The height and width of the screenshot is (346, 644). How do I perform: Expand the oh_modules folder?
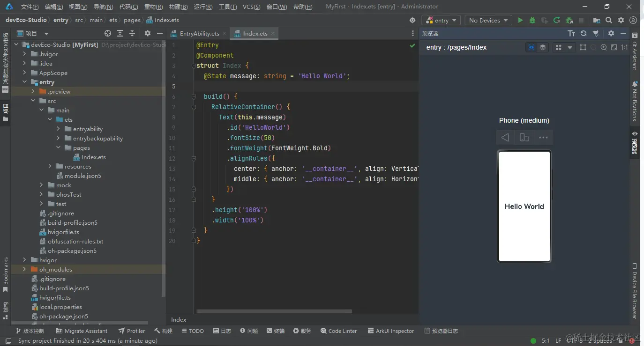tap(25, 269)
